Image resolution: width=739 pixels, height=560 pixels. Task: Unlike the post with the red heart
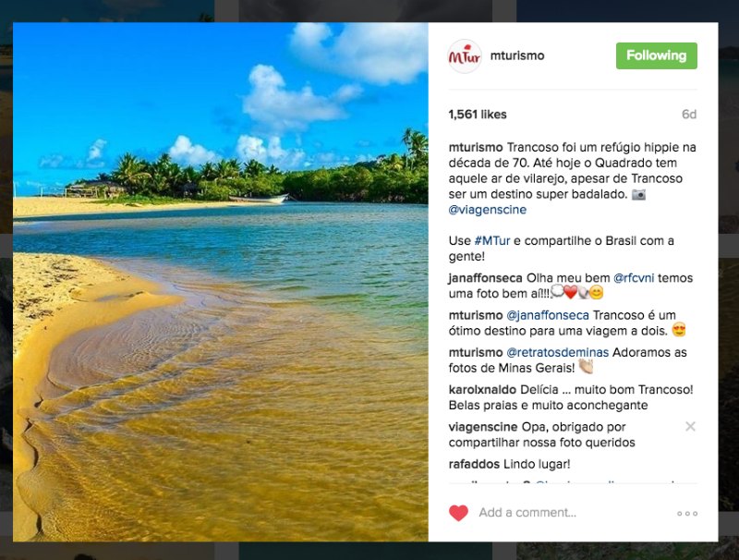point(458,513)
